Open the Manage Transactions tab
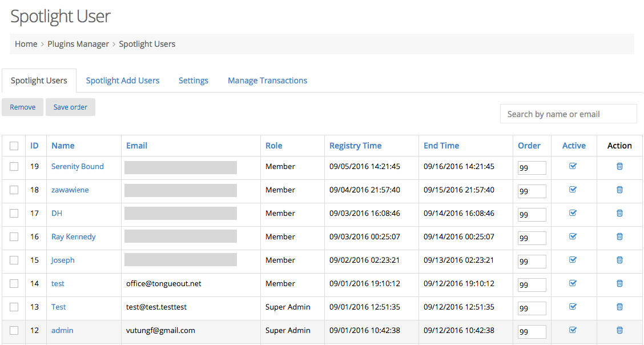The height and width of the screenshot is (345, 644). tap(267, 81)
